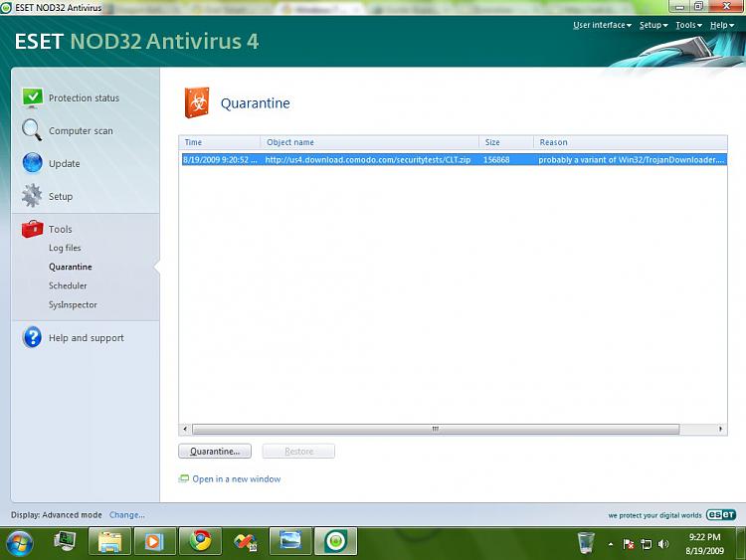
Task: Switch to ESET NOD32 taskbar icon
Action: (x=335, y=541)
